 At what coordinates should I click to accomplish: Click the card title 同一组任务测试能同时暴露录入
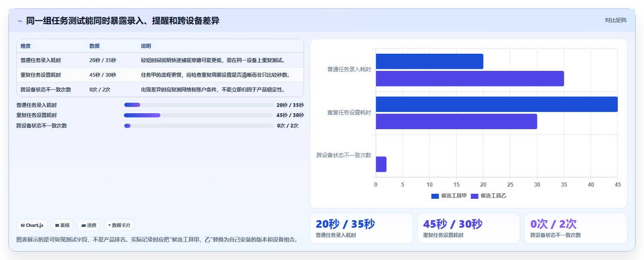123,21
